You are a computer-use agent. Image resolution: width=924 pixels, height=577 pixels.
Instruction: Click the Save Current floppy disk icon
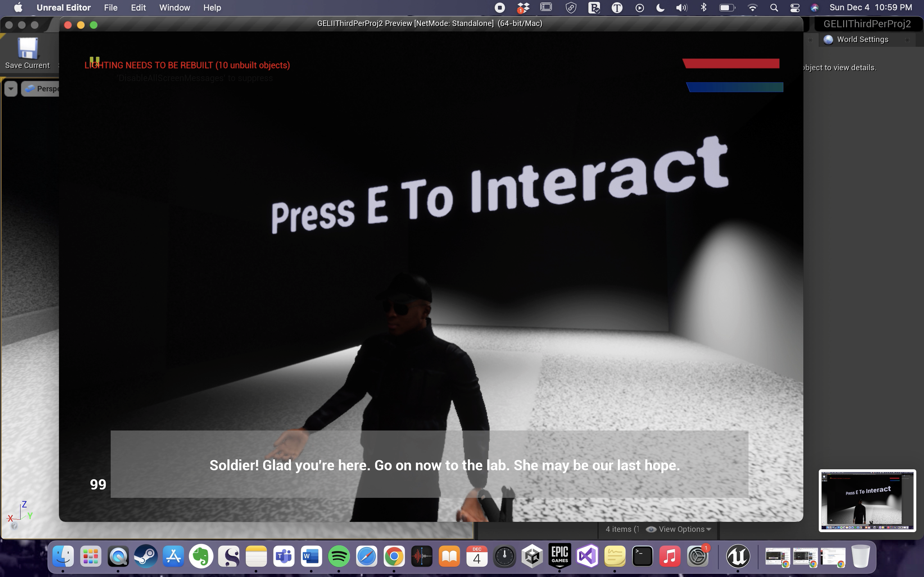28,49
